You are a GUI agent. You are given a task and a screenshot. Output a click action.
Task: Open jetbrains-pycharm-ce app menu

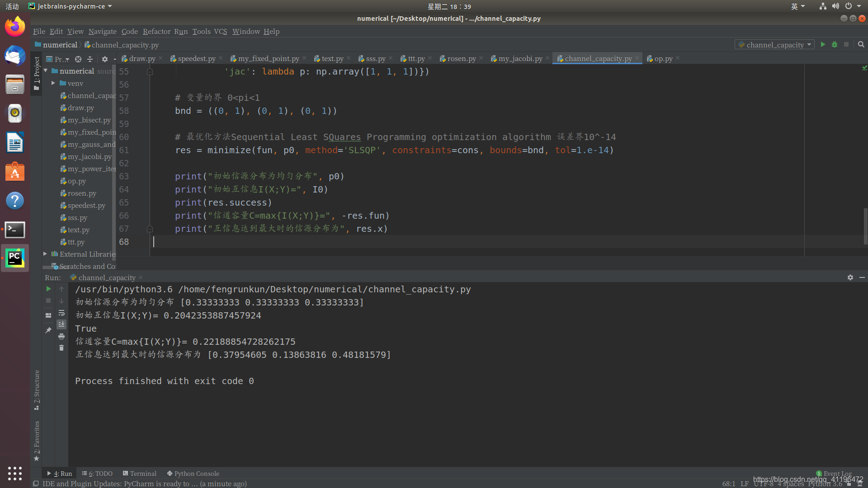click(x=70, y=6)
